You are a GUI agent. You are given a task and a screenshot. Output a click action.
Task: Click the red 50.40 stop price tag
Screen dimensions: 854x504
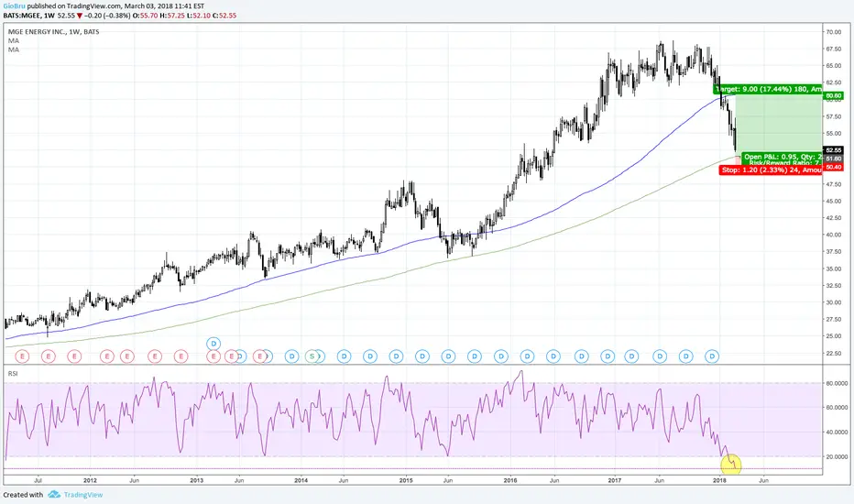pos(833,168)
